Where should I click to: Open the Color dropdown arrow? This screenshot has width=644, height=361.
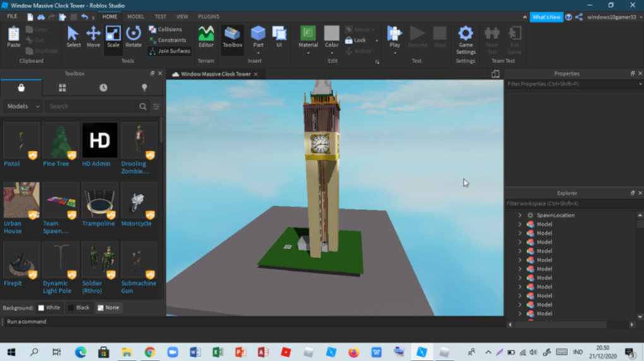tap(331, 53)
